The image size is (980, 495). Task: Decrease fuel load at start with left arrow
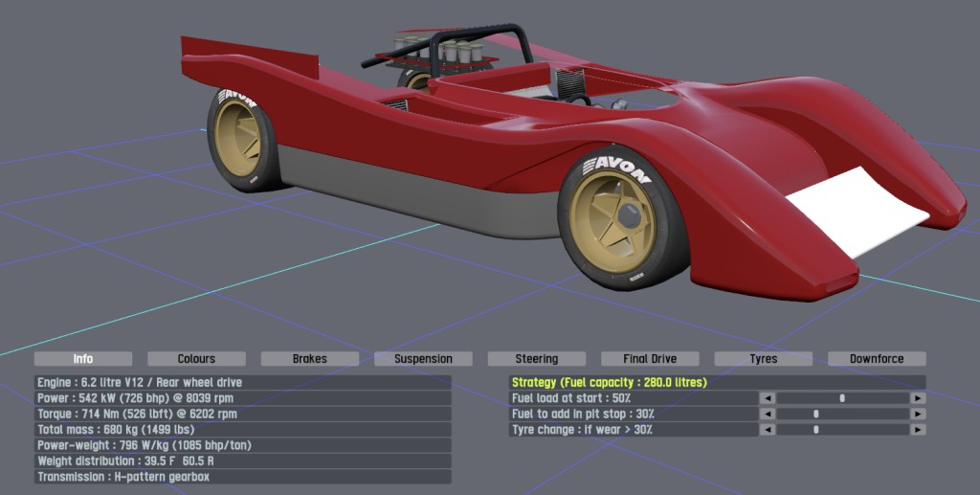768,398
